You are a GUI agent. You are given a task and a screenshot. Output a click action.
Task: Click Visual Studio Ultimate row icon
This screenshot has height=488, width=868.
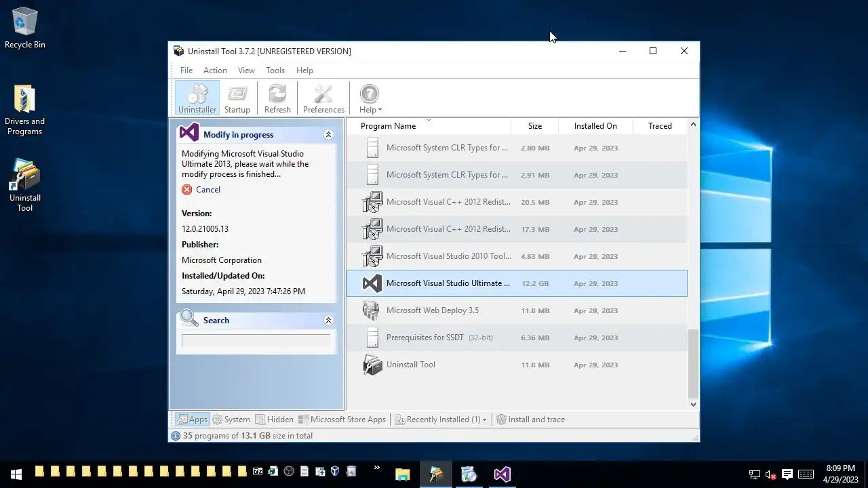[372, 283]
